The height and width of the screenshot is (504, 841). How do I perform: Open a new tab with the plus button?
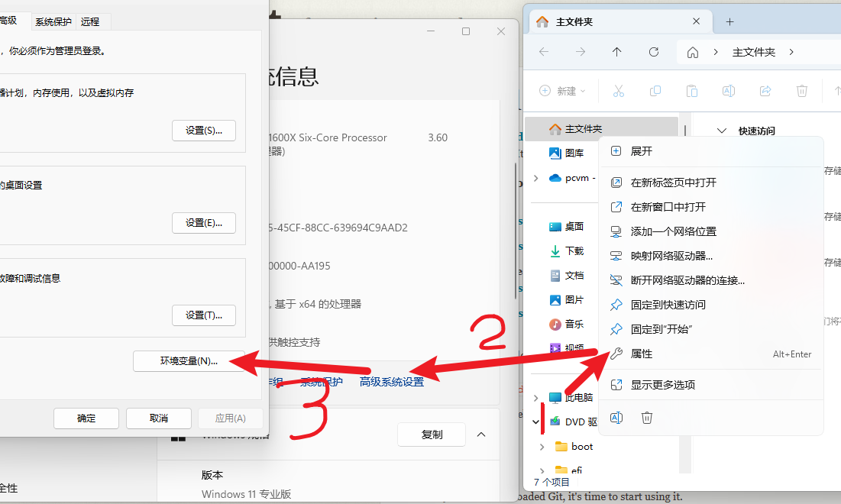click(x=729, y=21)
